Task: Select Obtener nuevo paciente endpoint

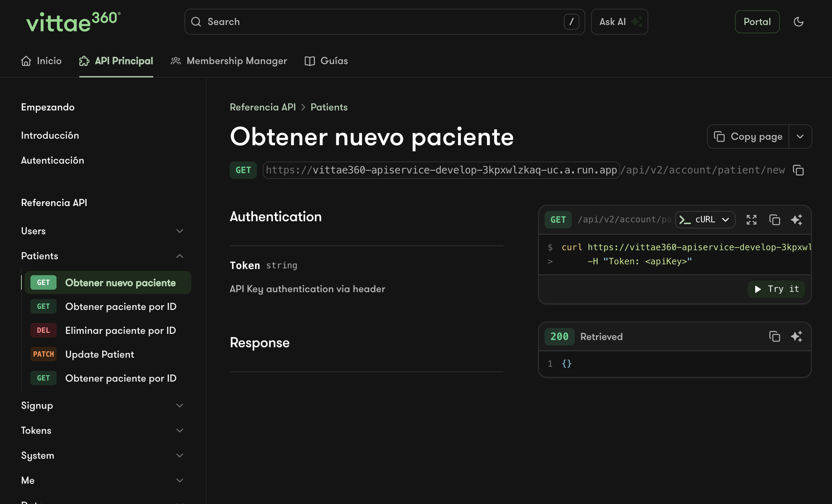Action: [x=108, y=282]
